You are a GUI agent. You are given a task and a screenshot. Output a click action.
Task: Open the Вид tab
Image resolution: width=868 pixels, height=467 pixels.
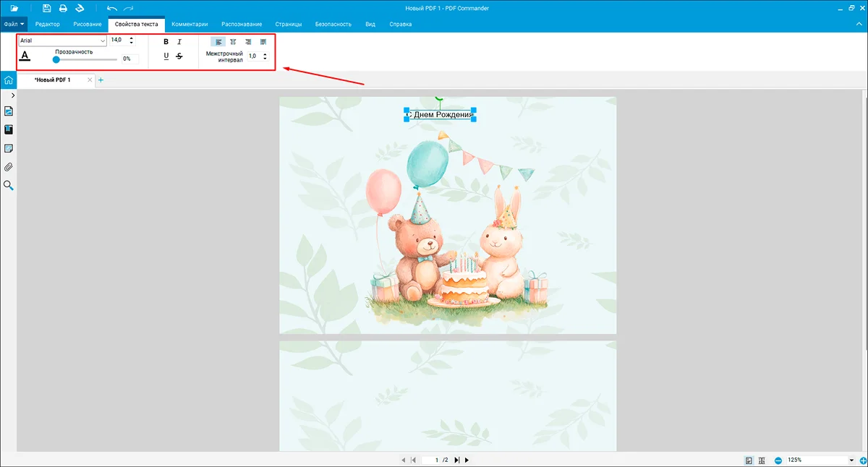pos(370,25)
